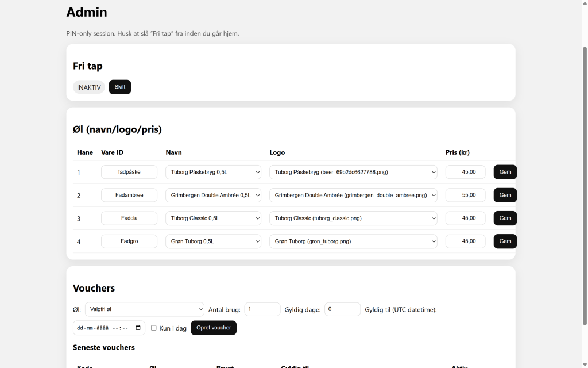This screenshot has height=368, width=588.
Task: Save tap 2 with its Gem button
Action: 505,195
